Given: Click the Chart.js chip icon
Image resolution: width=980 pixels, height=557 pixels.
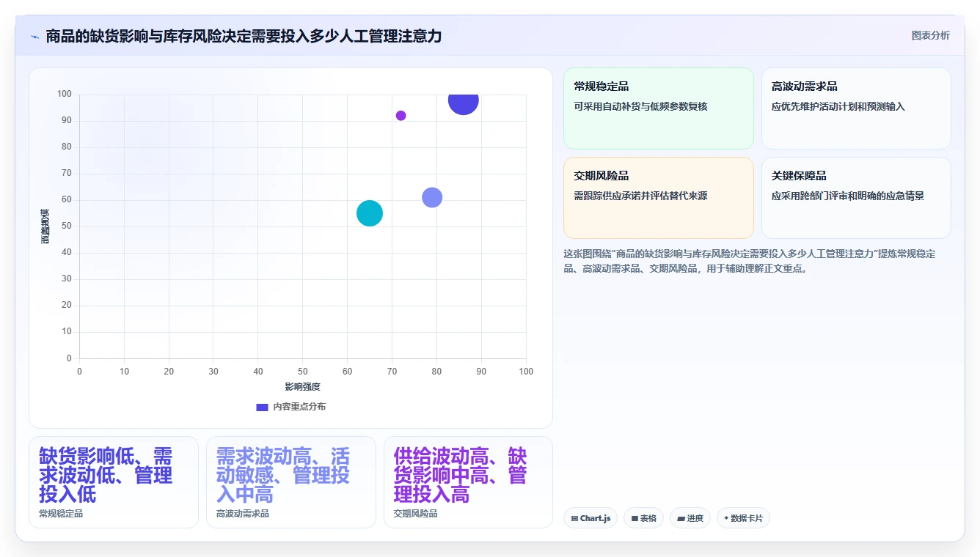Looking at the screenshot, I should pos(574,518).
